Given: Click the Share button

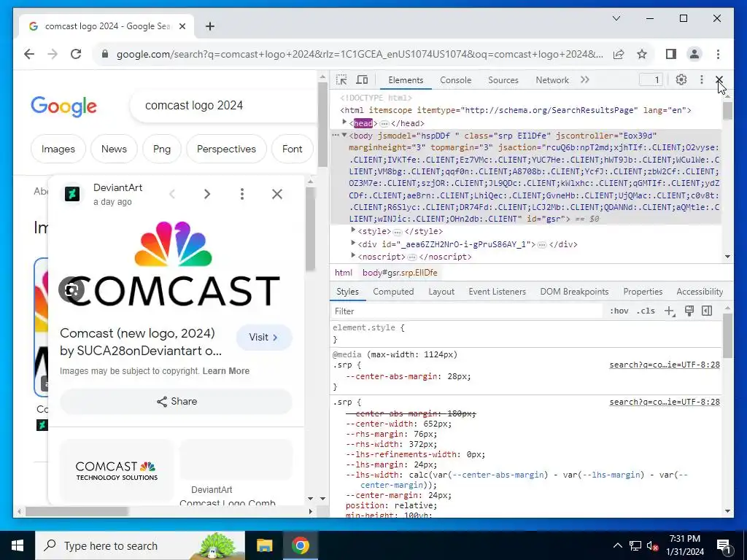Looking at the screenshot, I should [x=177, y=402].
